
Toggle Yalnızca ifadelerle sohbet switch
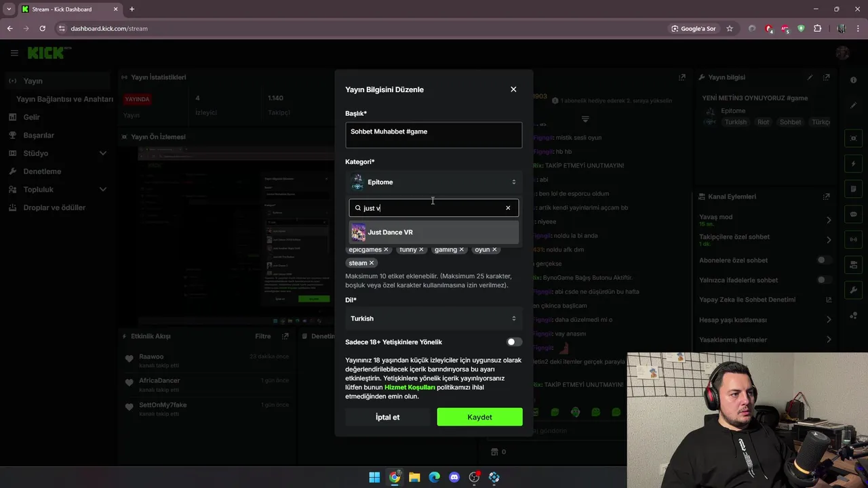824,280
